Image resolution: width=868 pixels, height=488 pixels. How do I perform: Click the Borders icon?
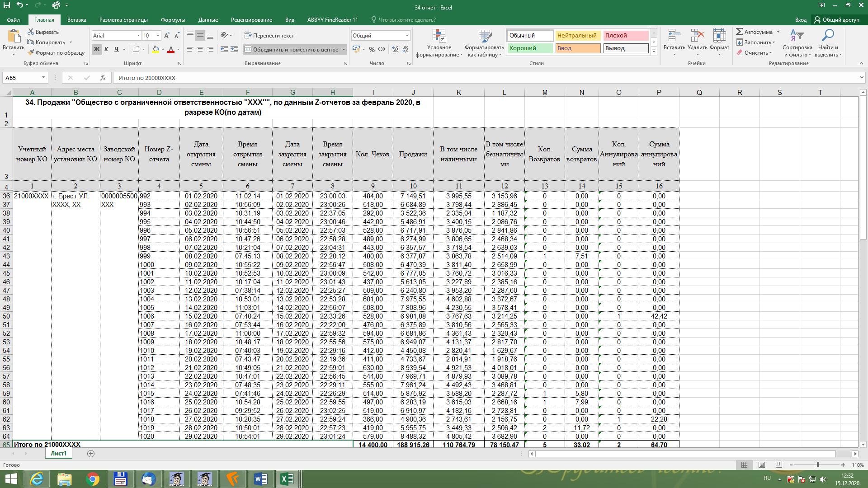136,49
